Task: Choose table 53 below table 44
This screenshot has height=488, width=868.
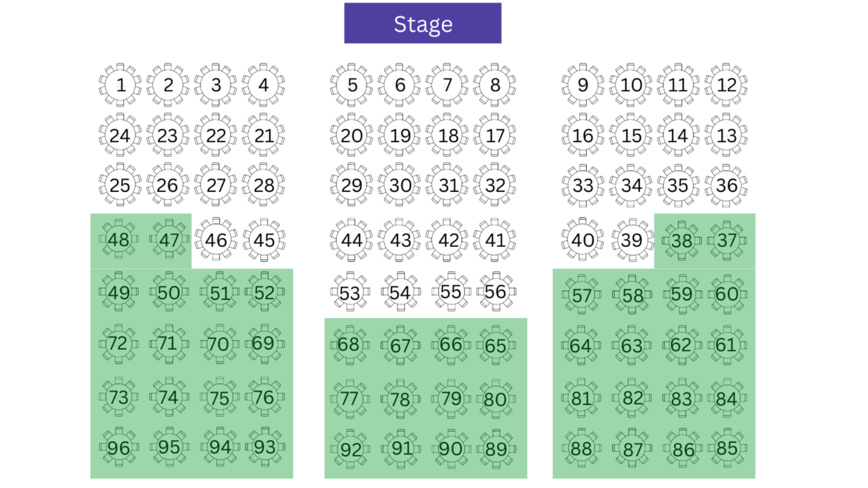Action: point(350,292)
